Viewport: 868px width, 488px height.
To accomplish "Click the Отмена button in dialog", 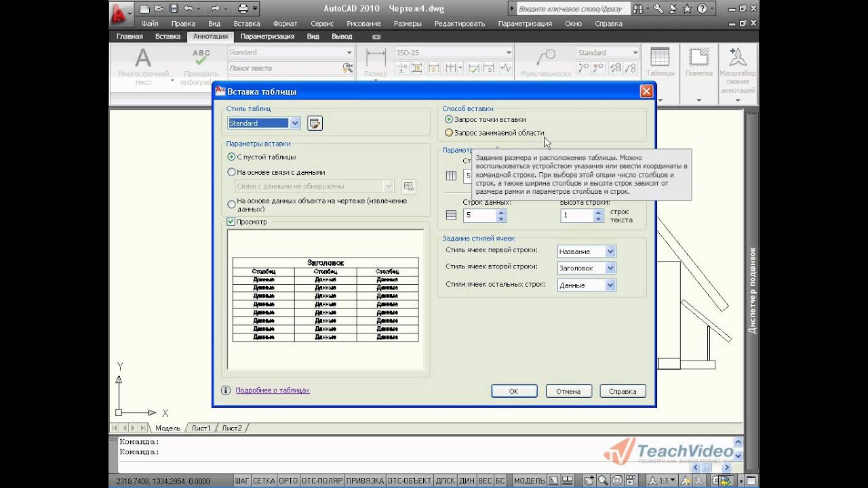I will (x=568, y=391).
